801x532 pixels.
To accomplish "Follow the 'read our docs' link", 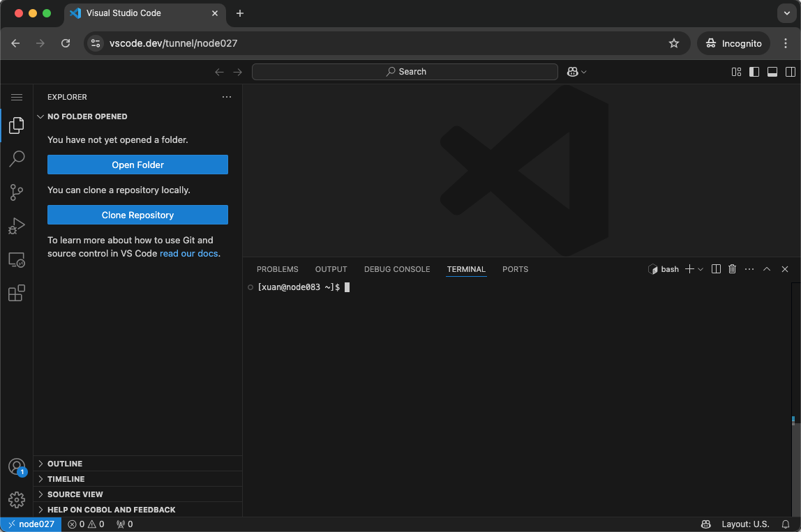I will (x=188, y=254).
